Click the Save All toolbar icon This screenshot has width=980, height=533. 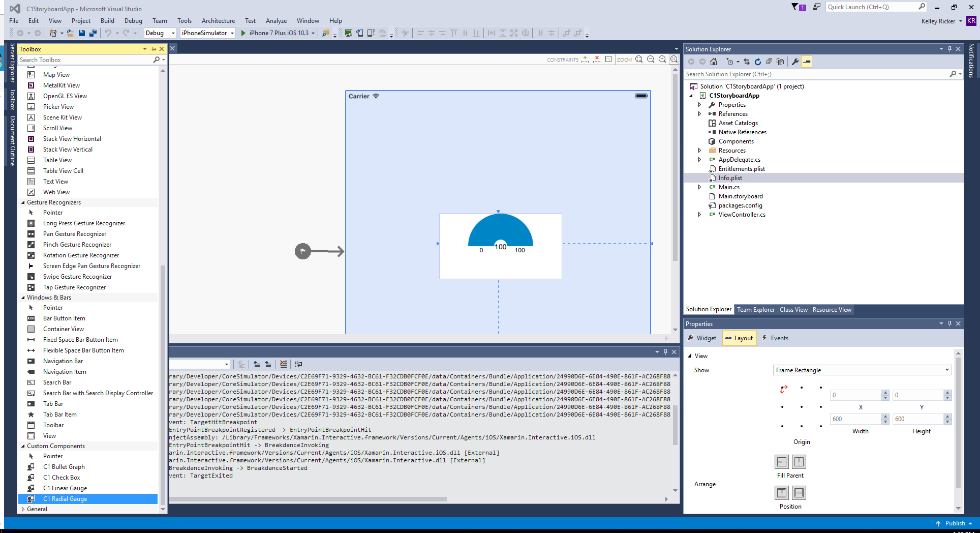click(93, 33)
